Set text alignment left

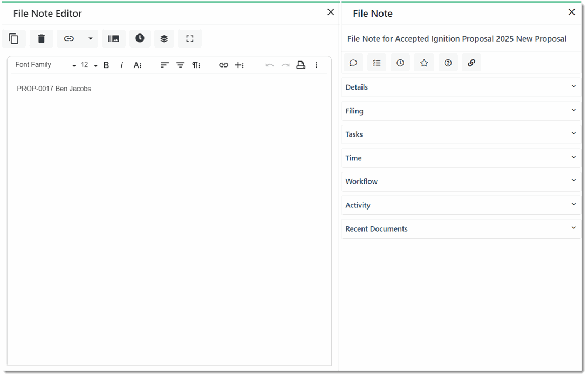[165, 65]
